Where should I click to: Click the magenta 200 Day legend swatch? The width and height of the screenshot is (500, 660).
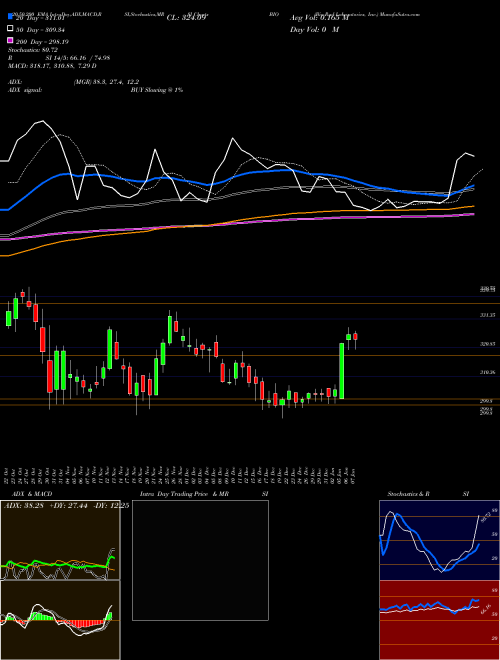[x=10, y=41]
